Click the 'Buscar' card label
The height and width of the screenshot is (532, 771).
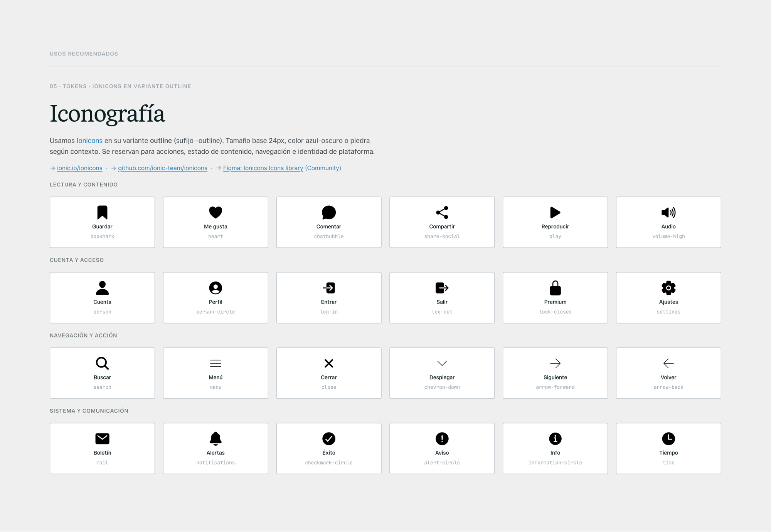102,378
